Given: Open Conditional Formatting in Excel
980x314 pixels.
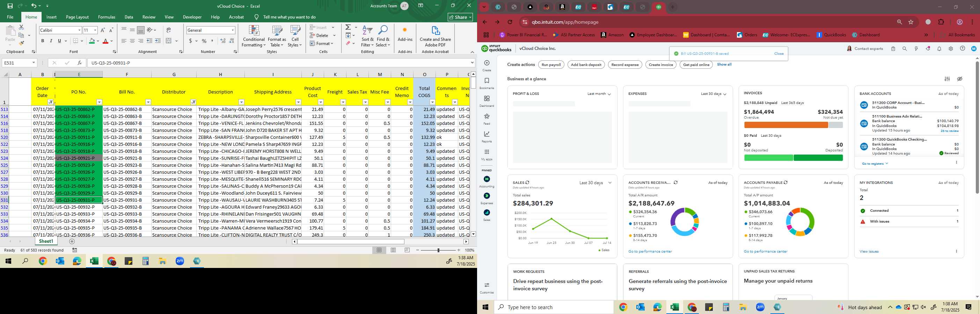Looking at the screenshot, I should [x=254, y=37].
